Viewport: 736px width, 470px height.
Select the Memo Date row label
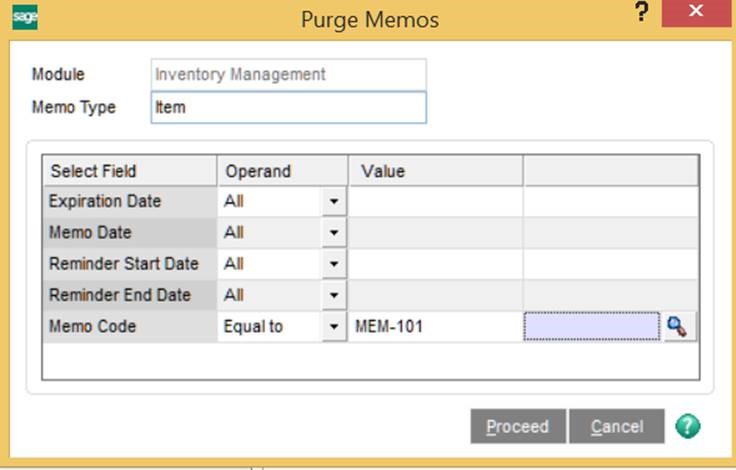point(130,232)
